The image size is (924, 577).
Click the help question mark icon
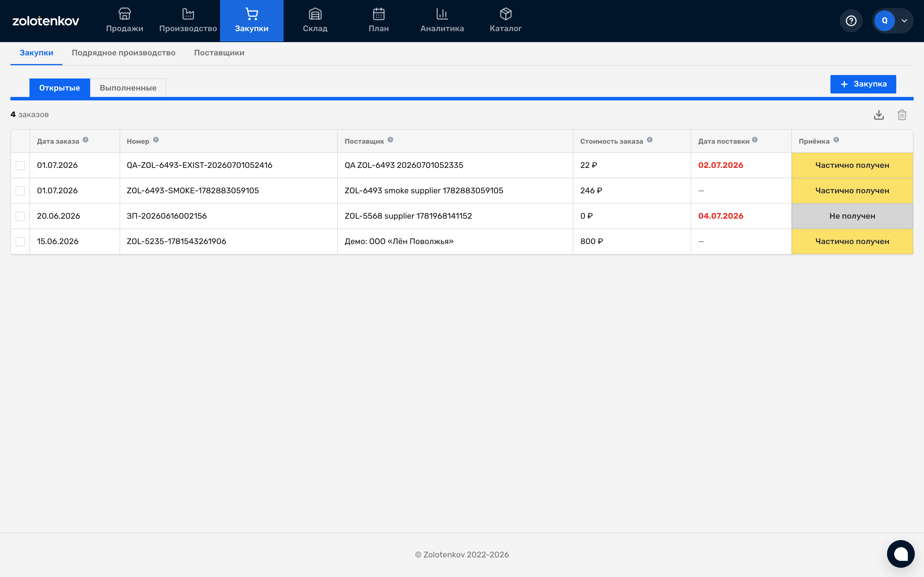click(851, 20)
